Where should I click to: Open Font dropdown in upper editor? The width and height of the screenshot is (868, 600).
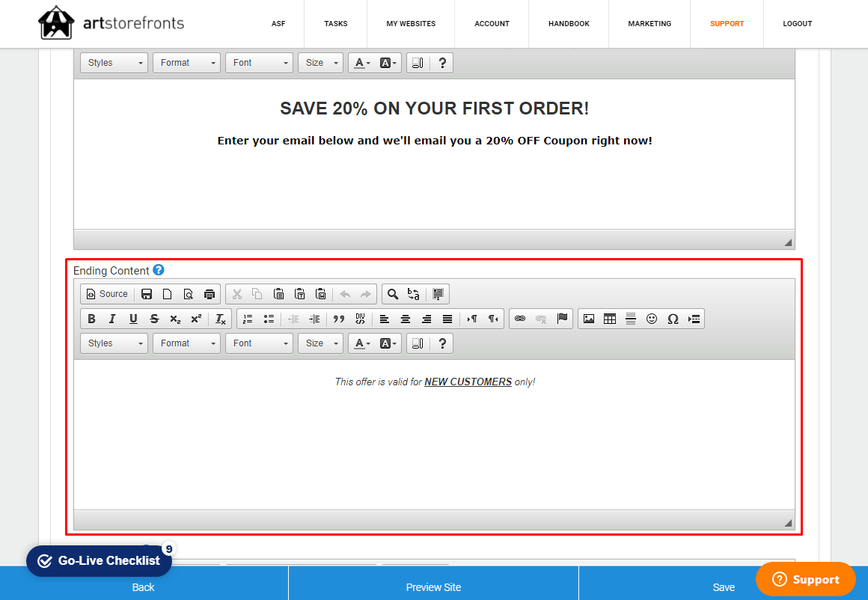tap(259, 63)
